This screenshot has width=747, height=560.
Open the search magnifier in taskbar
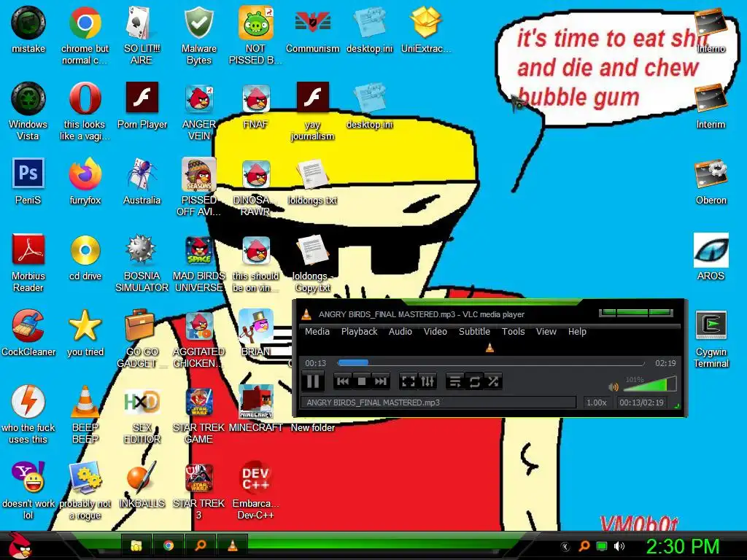click(x=201, y=545)
